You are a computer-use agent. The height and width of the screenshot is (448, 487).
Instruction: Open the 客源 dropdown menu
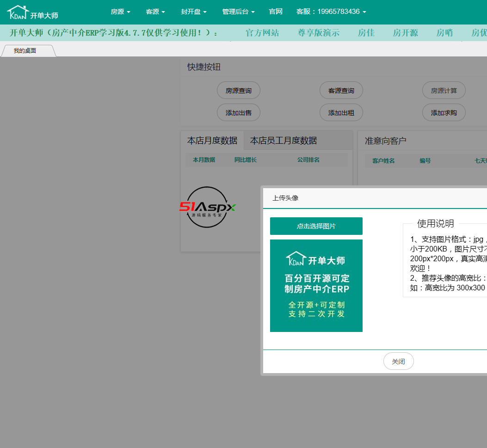pyautogui.click(x=155, y=12)
